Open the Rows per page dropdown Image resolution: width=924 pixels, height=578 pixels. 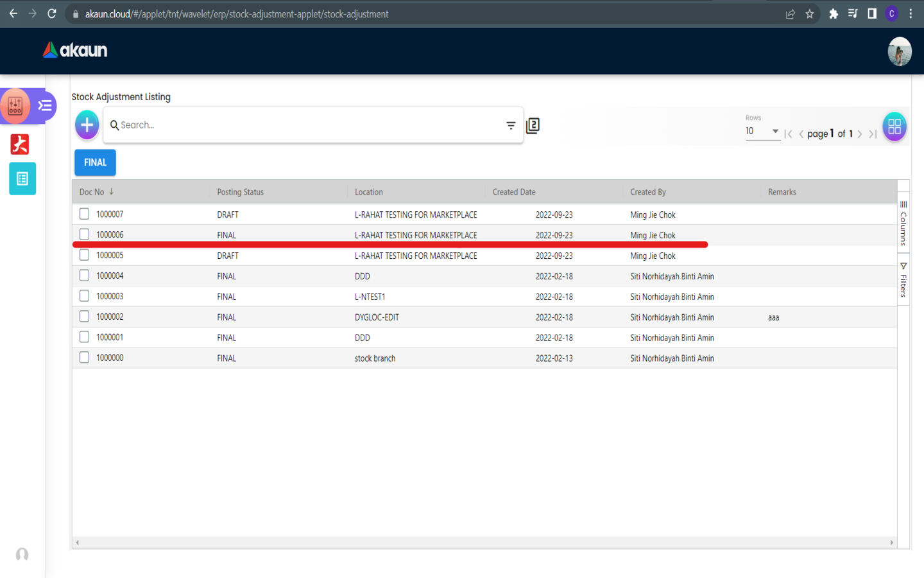762,131
